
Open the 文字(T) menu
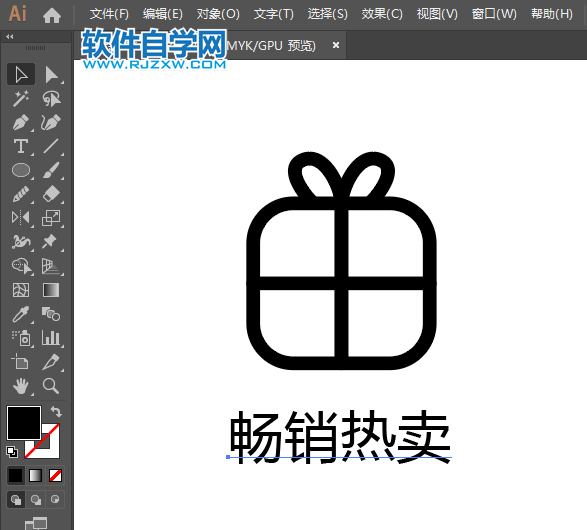273,14
